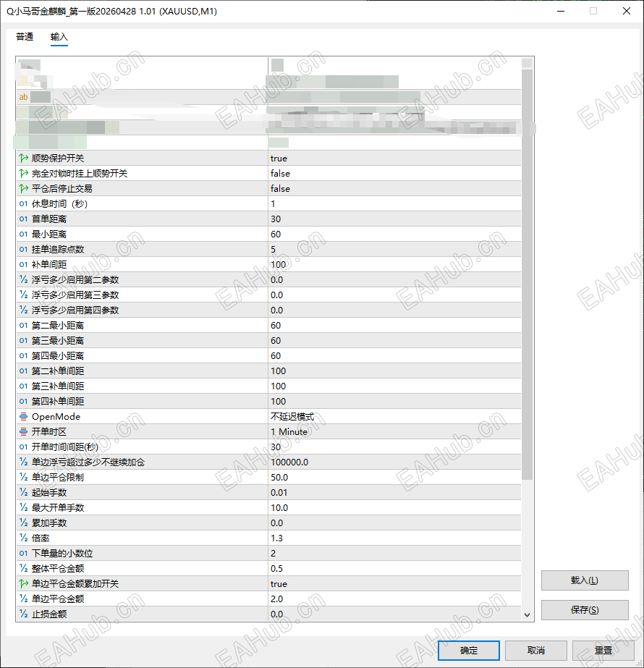
Task: Click the double-type icon beside 单边平仓限制
Action: pos(23,477)
